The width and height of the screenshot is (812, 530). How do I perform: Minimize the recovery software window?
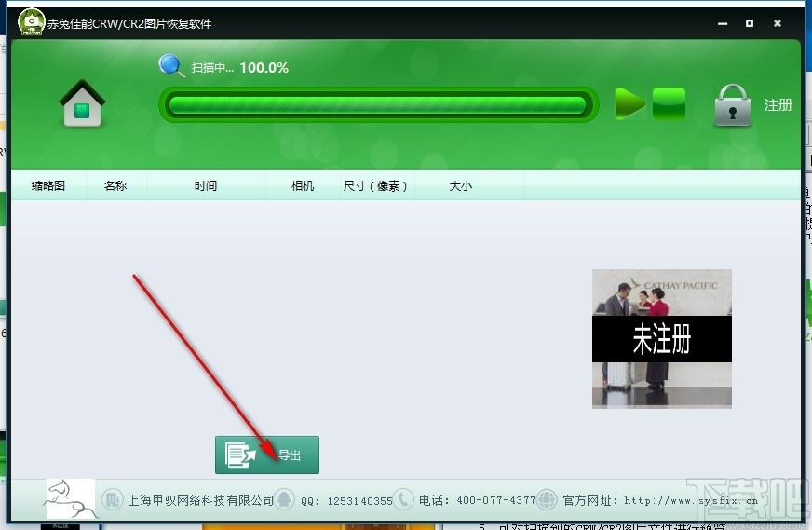point(723,24)
